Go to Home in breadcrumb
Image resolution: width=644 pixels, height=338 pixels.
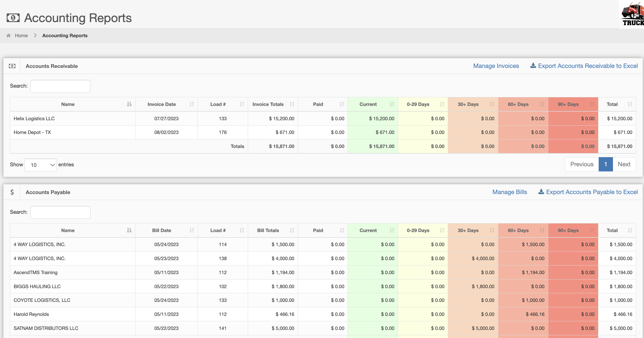(21, 36)
